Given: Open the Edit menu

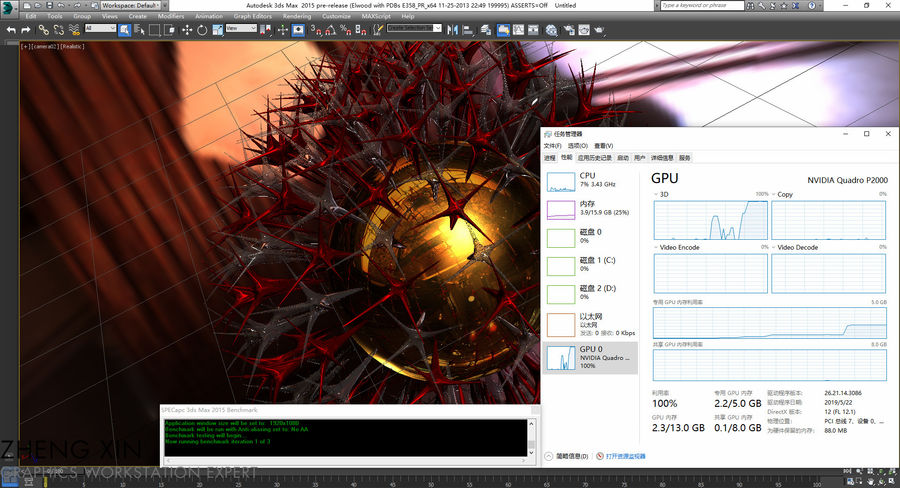Looking at the screenshot, I should point(31,16).
